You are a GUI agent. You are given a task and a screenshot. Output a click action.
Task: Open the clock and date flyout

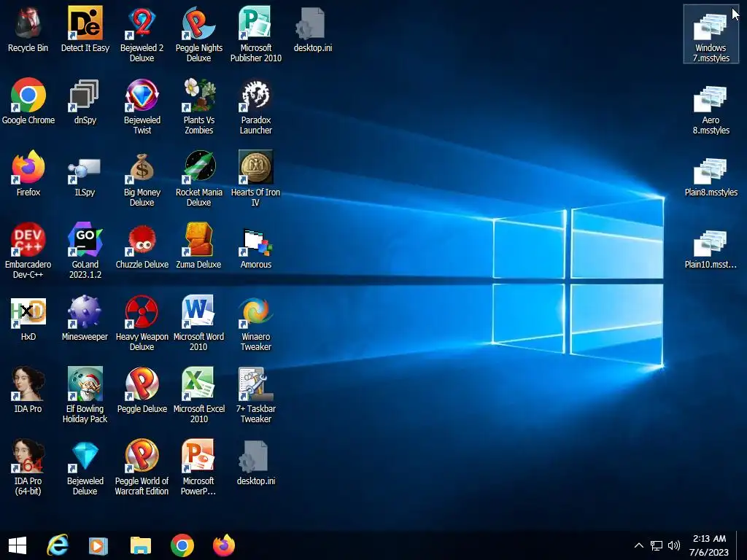point(709,545)
